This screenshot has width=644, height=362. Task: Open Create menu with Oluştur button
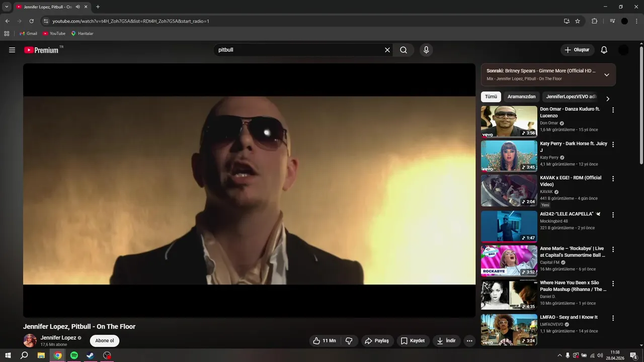click(577, 50)
